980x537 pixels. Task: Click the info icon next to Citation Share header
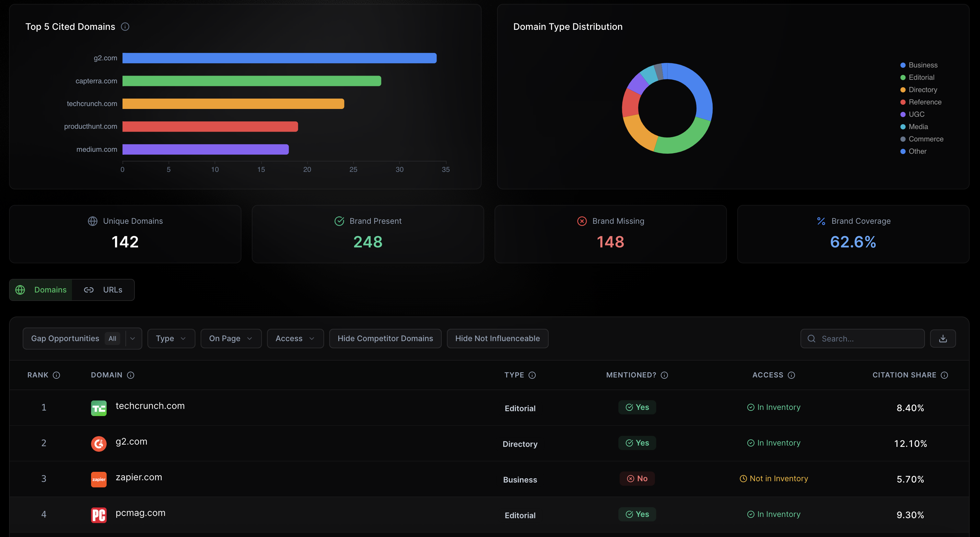click(x=945, y=375)
